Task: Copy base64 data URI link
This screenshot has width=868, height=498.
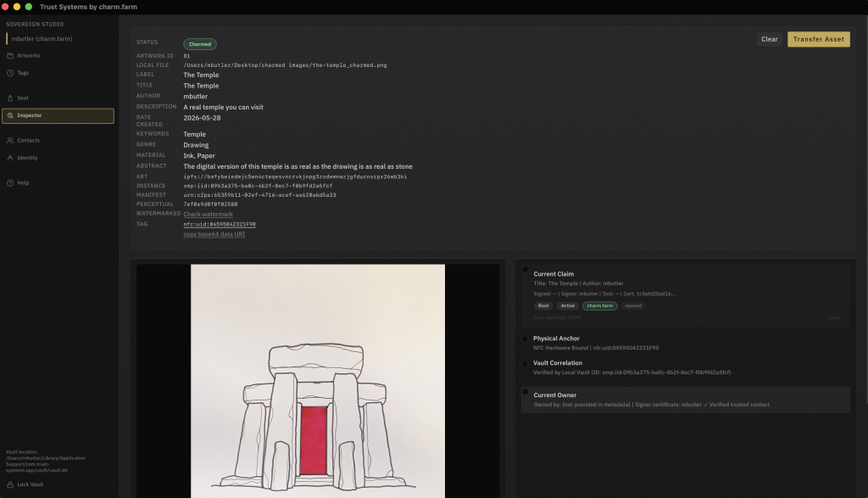Action: 214,234
